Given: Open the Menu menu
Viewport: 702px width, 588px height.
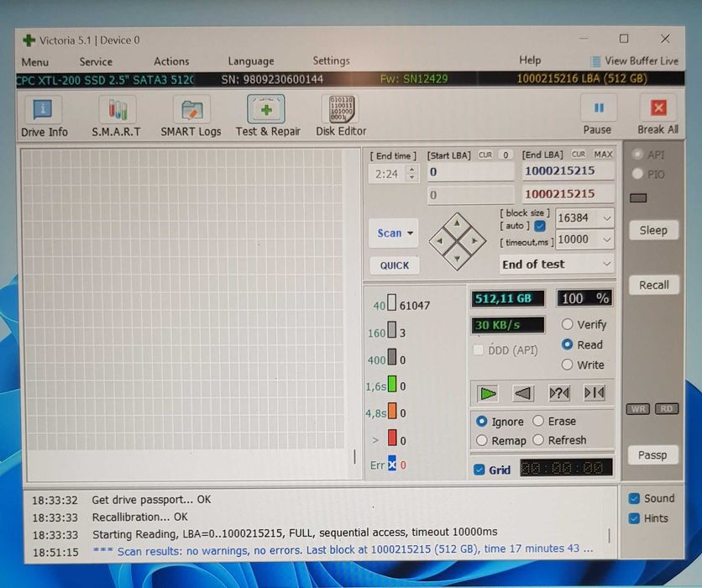Looking at the screenshot, I should [x=35, y=62].
